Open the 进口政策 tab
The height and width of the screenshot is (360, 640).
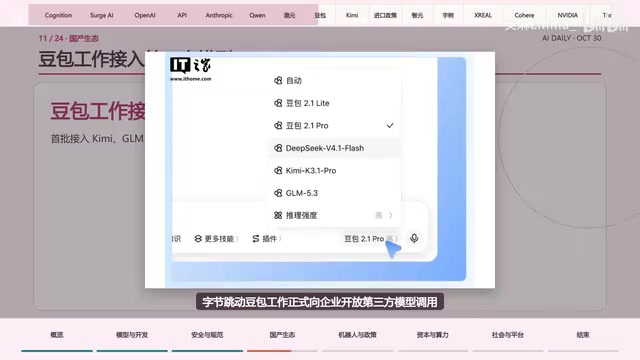(x=385, y=15)
